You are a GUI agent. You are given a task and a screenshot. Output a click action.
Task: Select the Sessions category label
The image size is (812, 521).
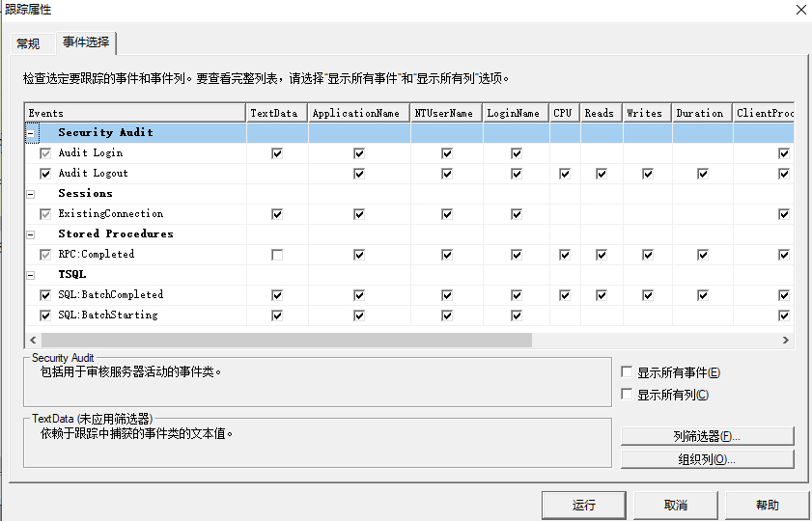[x=85, y=194]
